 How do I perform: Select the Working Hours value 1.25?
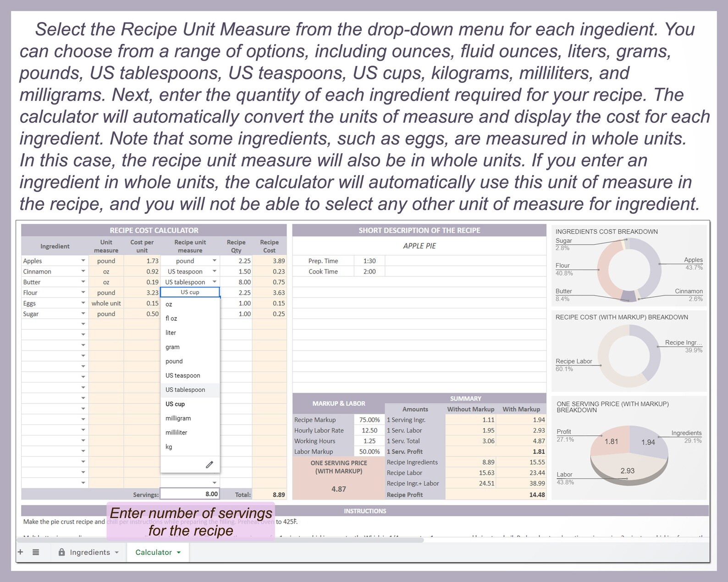pyautogui.click(x=369, y=440)
